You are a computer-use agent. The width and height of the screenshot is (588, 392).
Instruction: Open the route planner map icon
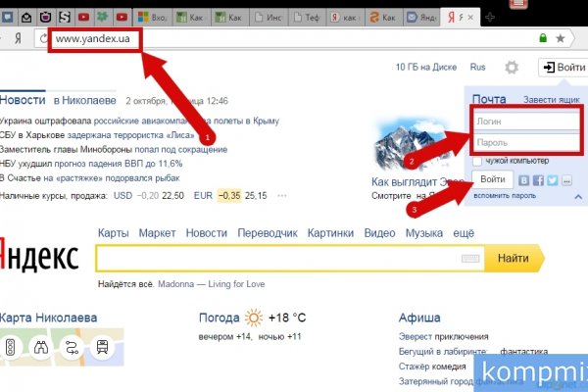click(71, 347)
